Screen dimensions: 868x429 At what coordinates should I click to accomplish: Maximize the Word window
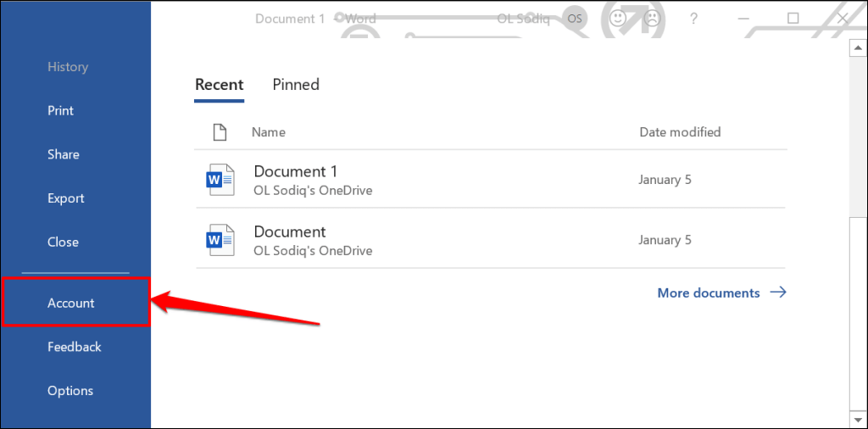click(x=793, y=19)
